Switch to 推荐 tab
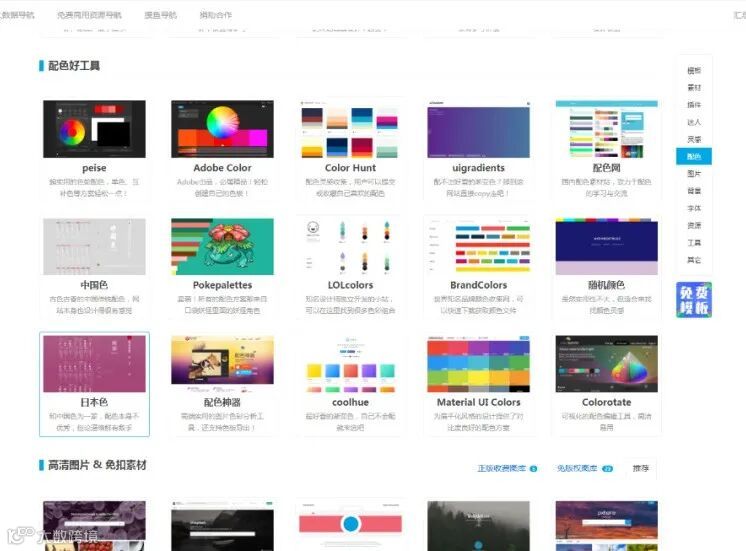The width and height of the screenshot is (746, 551). [x=640, y=468]
